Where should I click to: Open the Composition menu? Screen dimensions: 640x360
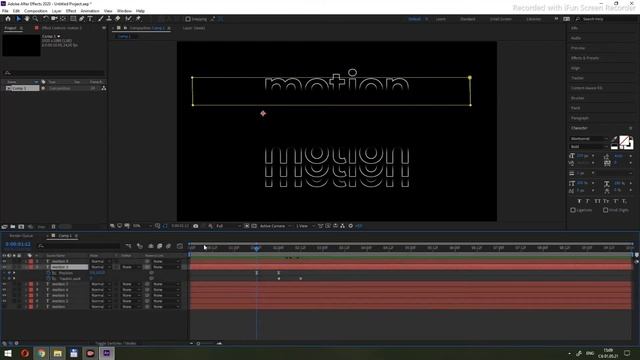pyautogui.click(x=36, y=11)
